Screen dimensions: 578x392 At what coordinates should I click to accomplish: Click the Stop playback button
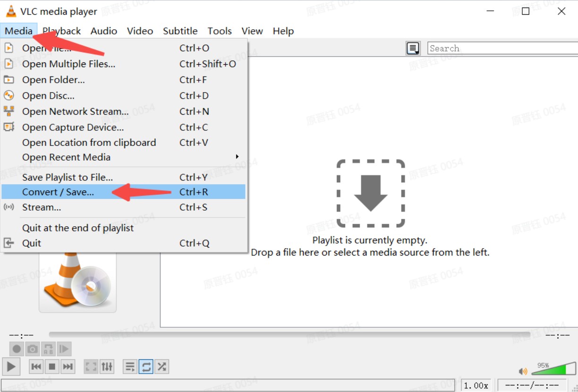click(x=52, y=366)
